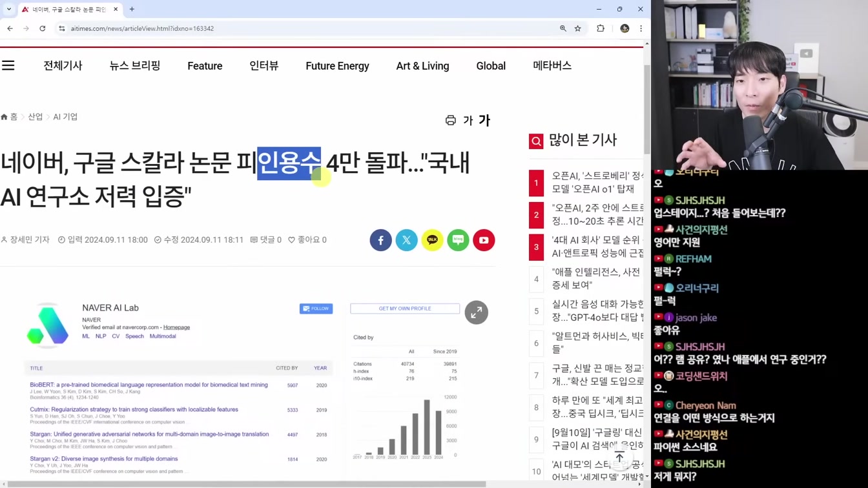
Task: Click chat username Cheryeon Nam
Action: pyautogui.click(x=706, y=405)
